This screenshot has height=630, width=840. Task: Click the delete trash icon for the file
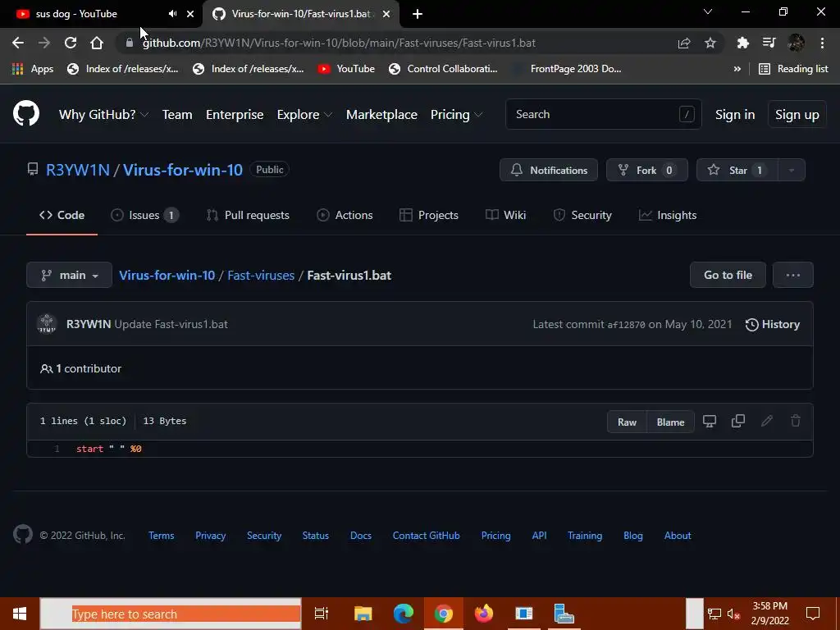tap(796, 421)
